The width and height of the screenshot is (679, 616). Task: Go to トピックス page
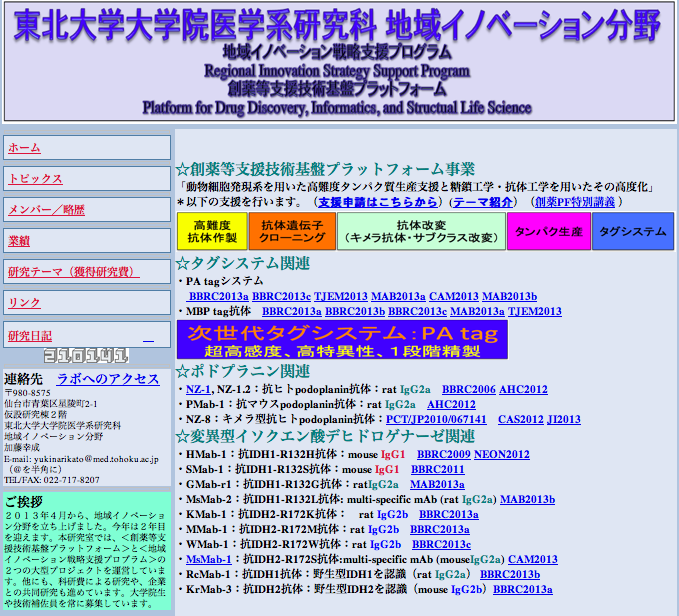[x=35, y=179]
